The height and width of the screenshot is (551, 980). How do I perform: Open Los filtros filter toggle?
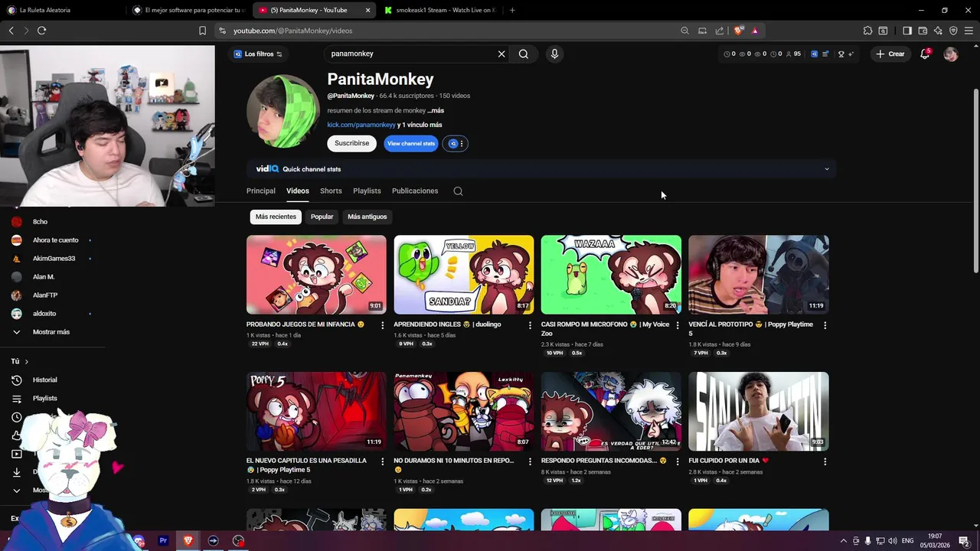258,54
